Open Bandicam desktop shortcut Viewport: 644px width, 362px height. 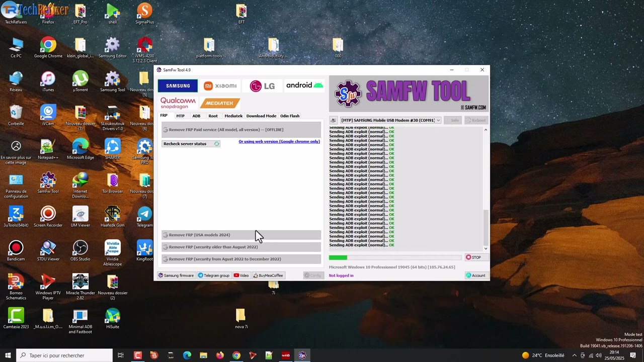[16, 250]
